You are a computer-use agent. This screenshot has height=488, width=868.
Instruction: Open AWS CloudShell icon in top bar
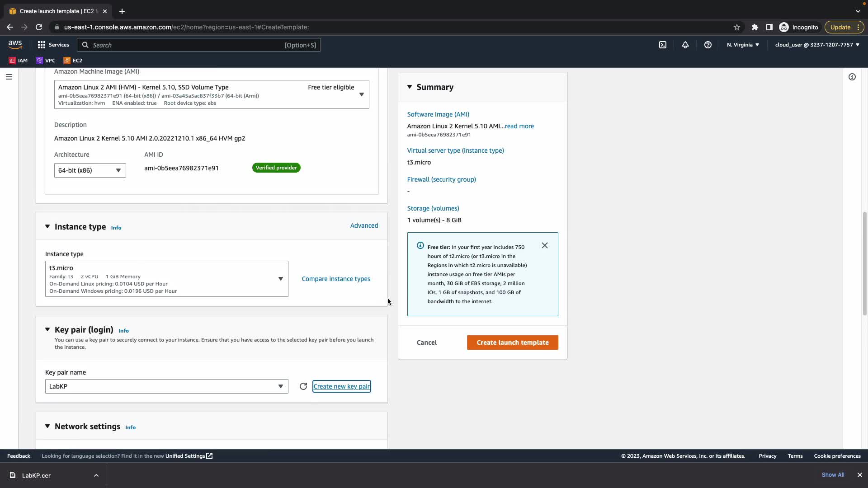coord(663,45)
